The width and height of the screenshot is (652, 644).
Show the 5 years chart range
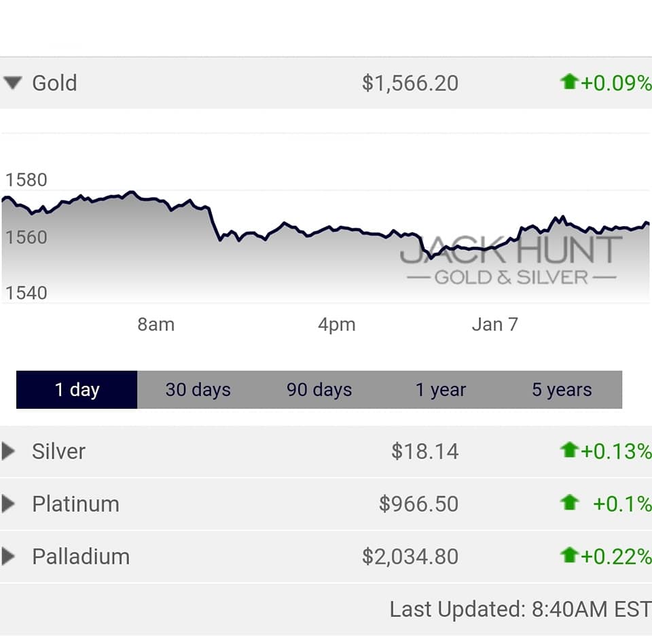(562, 390)
